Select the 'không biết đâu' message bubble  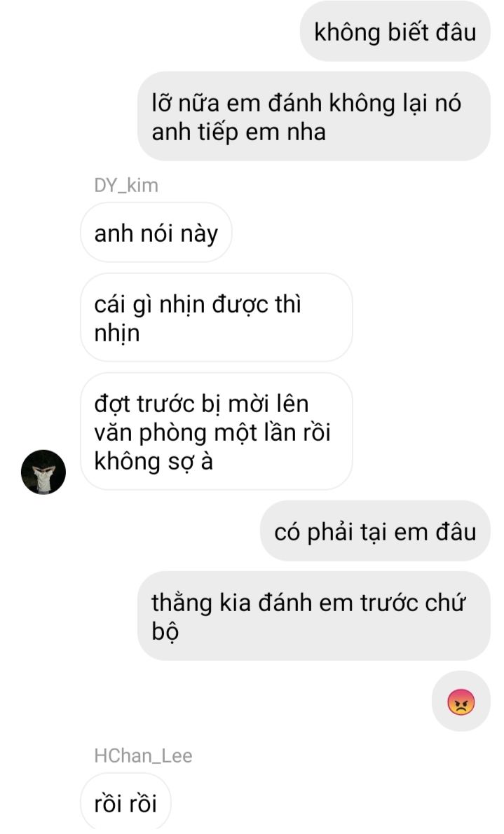(x=395, y=32)
